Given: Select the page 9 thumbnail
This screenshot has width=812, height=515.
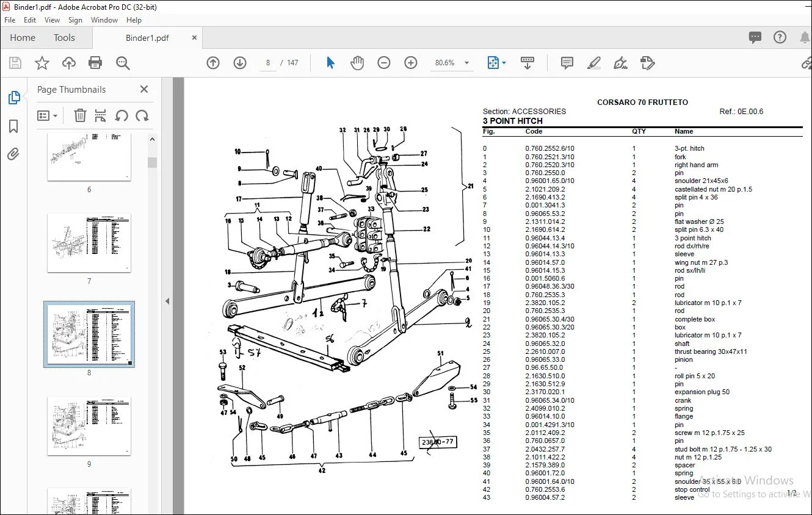Looking at the screenshot, I should coord(89,426).
